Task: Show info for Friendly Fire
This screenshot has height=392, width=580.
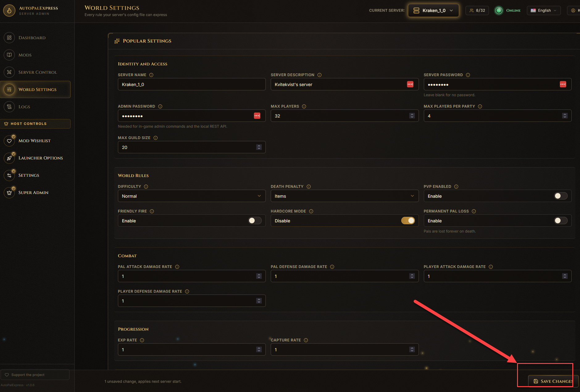Action: click(x=152, y=211)
